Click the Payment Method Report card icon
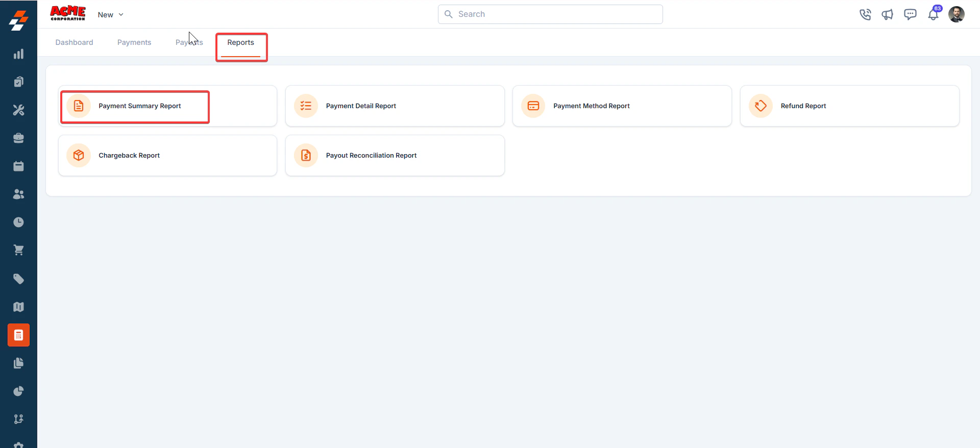The width and height of the screenshot is (980, 448). 533,106
